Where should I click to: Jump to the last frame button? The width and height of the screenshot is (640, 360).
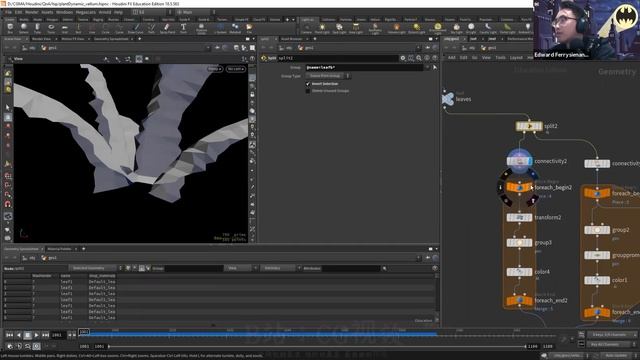(45, 335)
